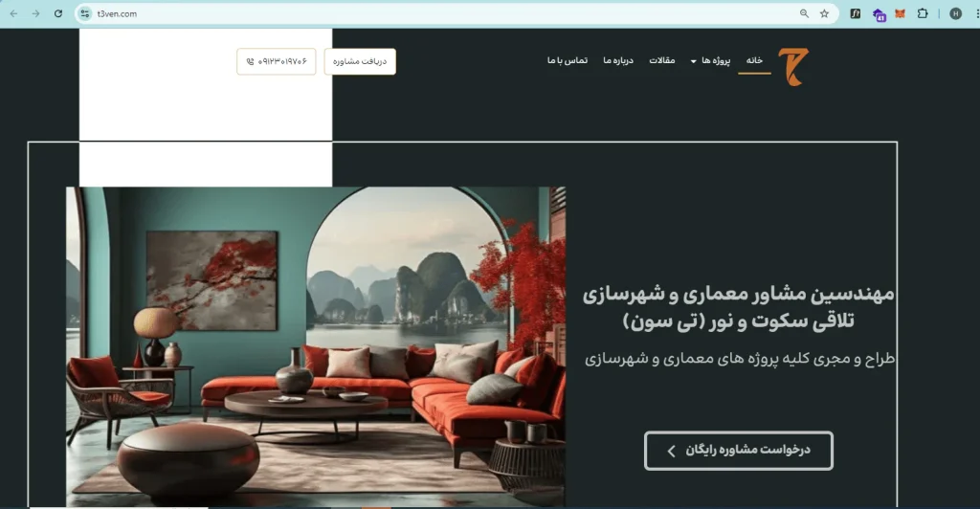980x509 pixels.
Task: Expand the پروژه ها dropdown arrow
Action: (693, 61)
